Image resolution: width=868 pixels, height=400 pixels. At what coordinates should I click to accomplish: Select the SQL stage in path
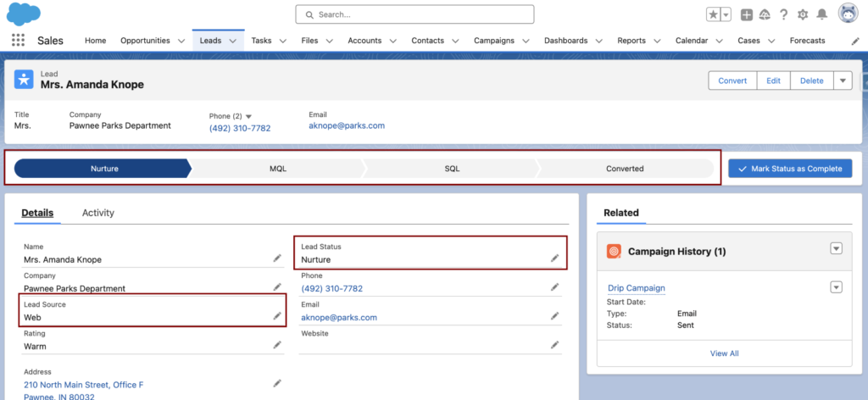pos(452,168)
